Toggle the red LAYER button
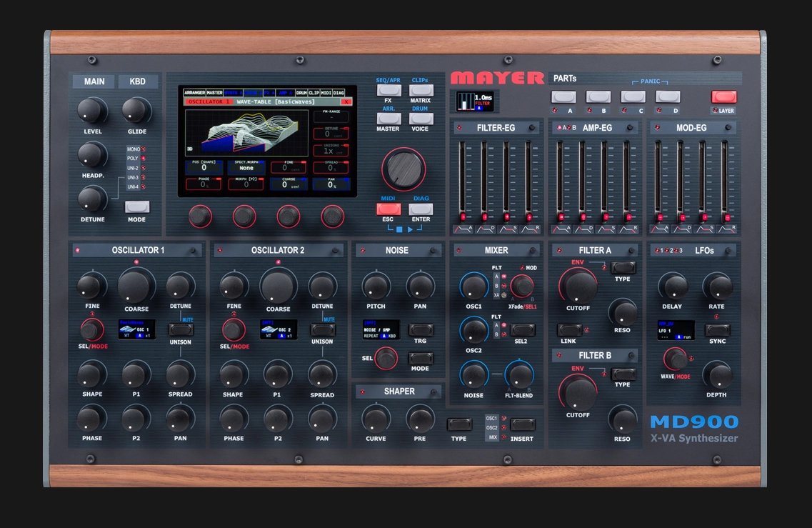812x528 pixels. [723, 97]
